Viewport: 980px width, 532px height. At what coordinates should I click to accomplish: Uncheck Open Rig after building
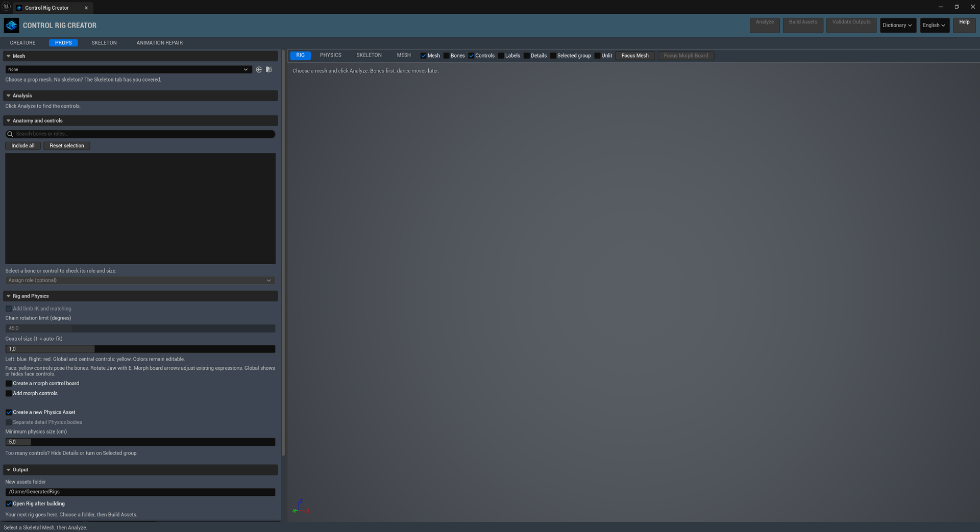(9, 504)
